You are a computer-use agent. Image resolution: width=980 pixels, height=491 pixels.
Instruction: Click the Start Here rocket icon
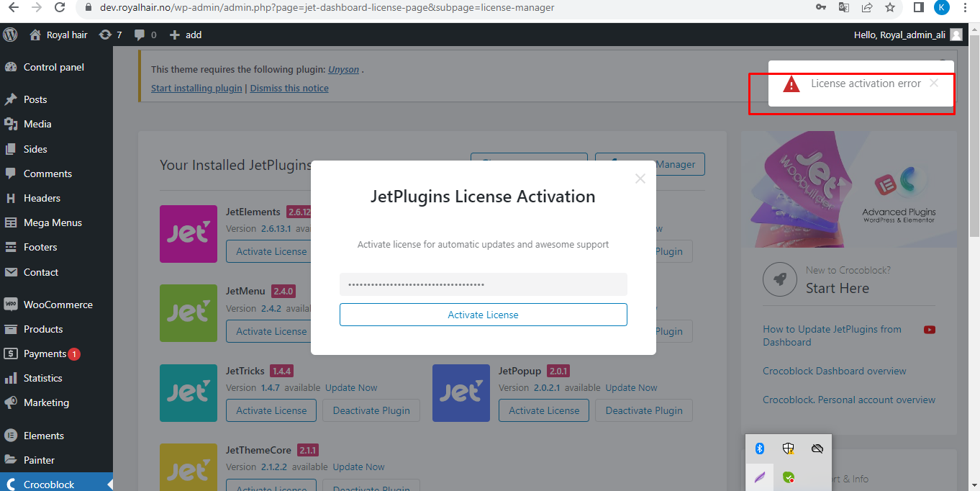779,279
